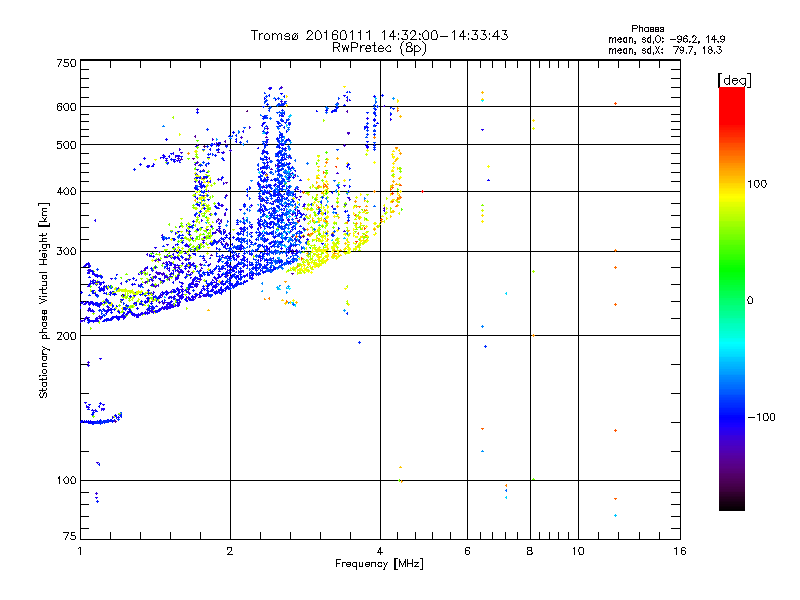Click the 'Phases' heading text
This screenshot has height=600, width=800.
point(647,29)
